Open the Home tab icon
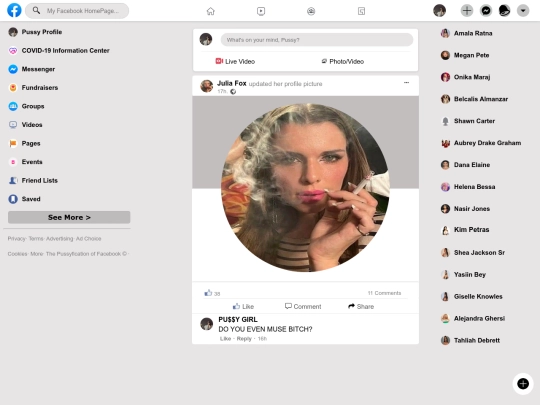Image resolution: width=540 pixels, height=405 pixels. [210, 11]
